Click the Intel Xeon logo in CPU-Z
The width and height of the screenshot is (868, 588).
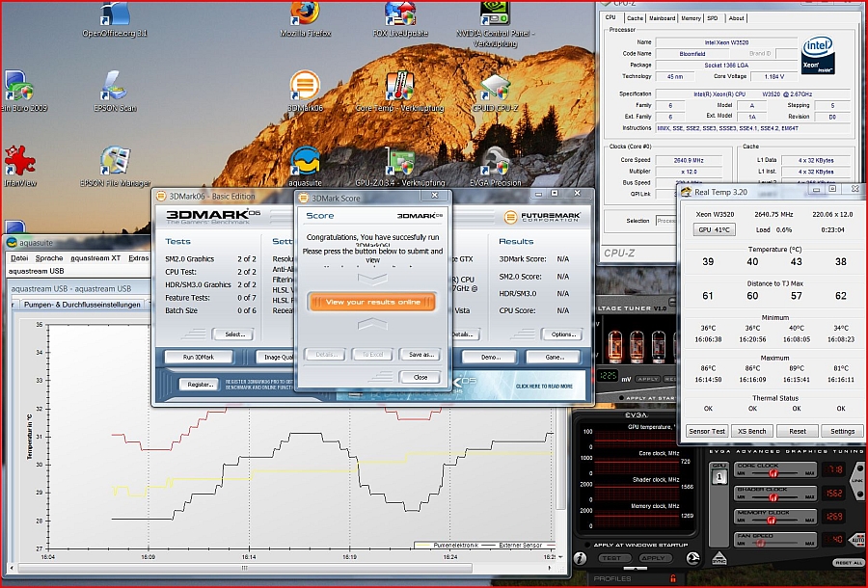click(x=818, y=55)
